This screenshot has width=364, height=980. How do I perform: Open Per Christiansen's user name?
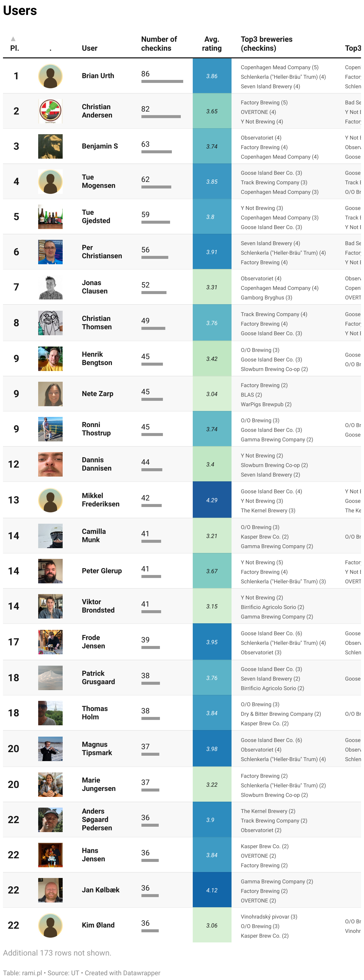click(102, 252)
